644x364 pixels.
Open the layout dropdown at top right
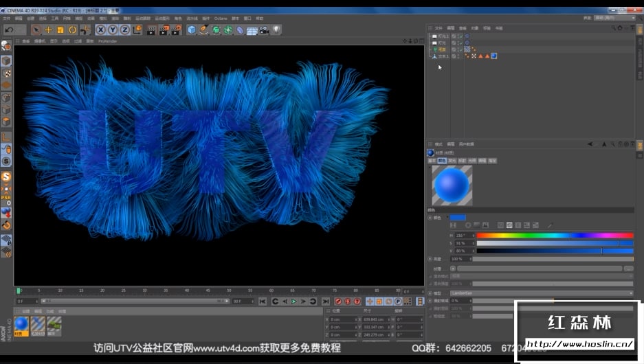tap(615, 18)
